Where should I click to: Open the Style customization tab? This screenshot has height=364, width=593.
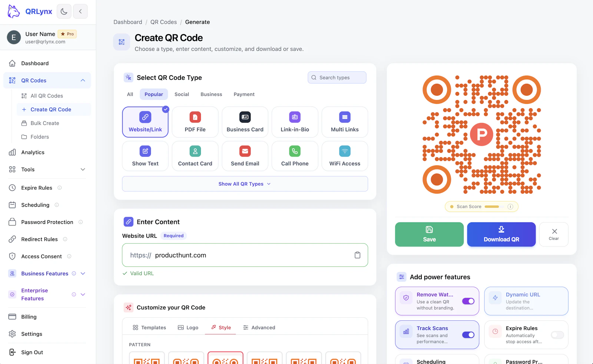221,328
